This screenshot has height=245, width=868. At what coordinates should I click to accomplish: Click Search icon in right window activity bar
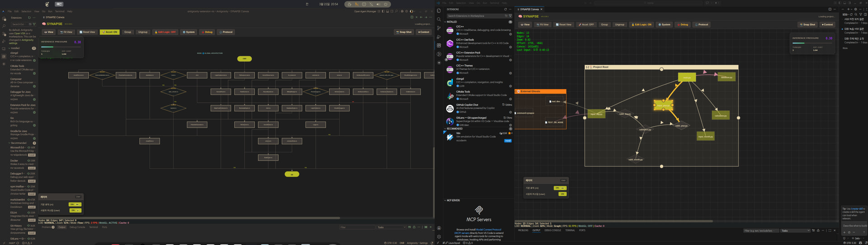click(x=439, y=19)
